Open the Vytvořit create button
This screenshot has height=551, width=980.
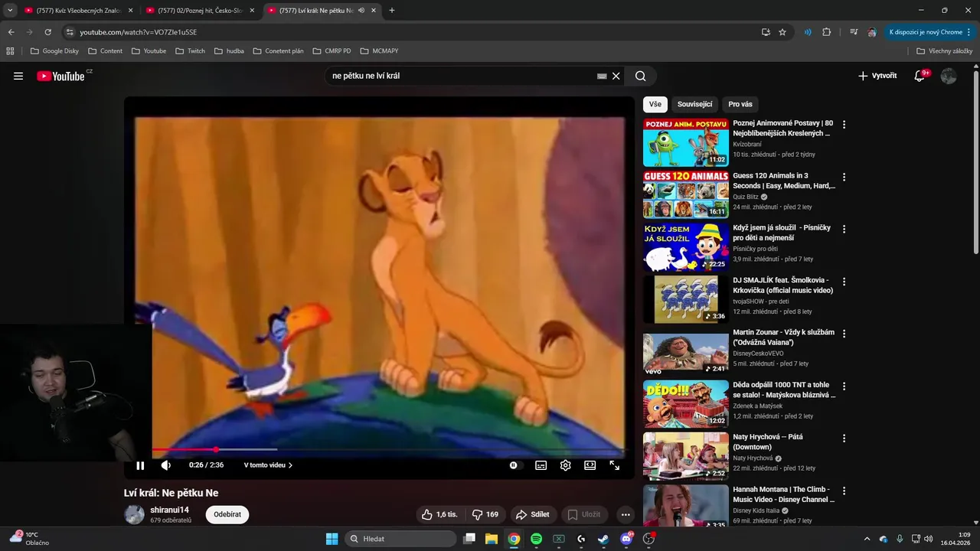[x=877, y=76]
